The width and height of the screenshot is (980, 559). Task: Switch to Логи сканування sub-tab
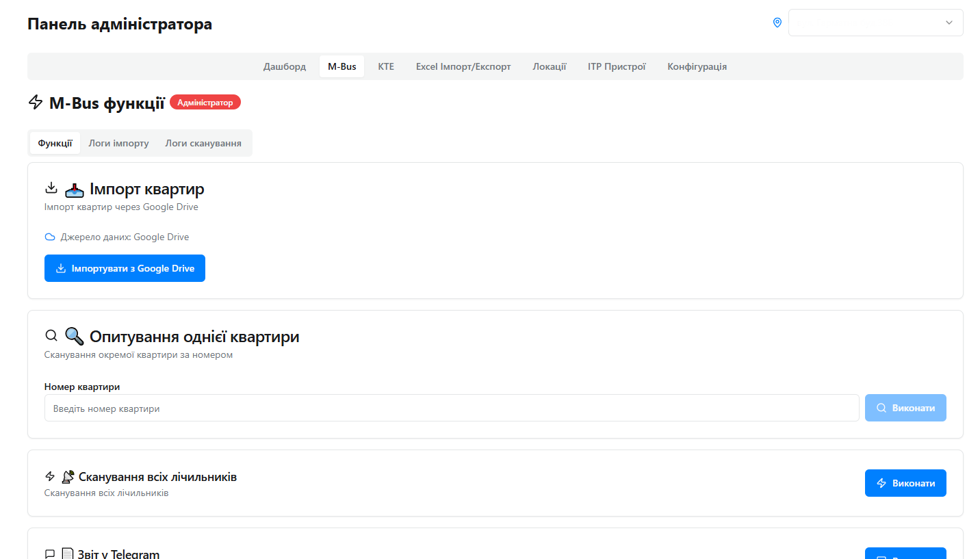203,143
